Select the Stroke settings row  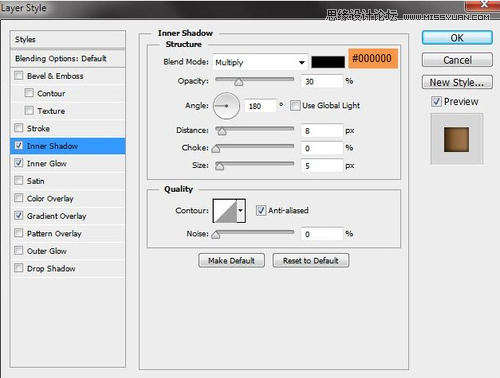pos(68,128)
